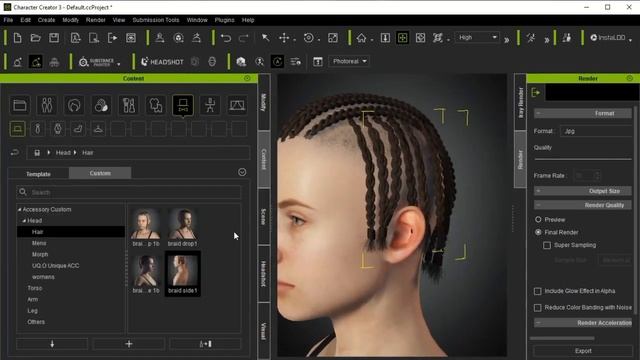Open the Skin material content category
The height and width of the screenshot is (360, 640).
(101, 105)
